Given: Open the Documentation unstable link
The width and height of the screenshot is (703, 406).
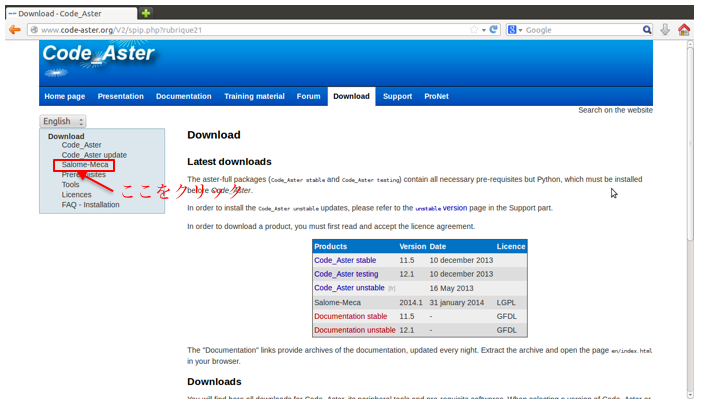Looking at the screenshot, I should pyautogui.click(x=355, y=330).
